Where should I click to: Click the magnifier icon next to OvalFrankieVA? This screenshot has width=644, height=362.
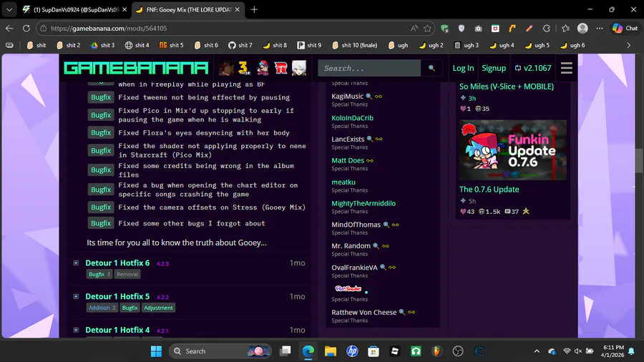(x=383, y=267)
